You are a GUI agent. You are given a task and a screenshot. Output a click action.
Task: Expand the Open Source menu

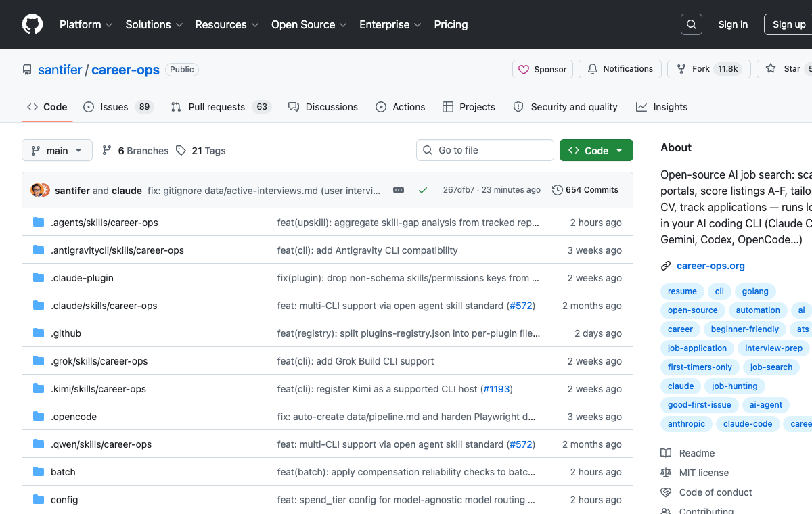pyautogui.click(x=309, y=24)
